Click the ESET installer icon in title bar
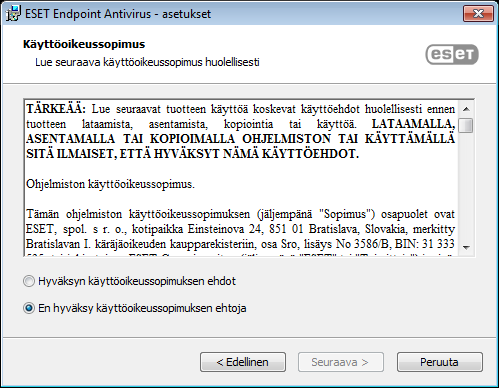This screenshot has height=388, width=499. [13, 14]
